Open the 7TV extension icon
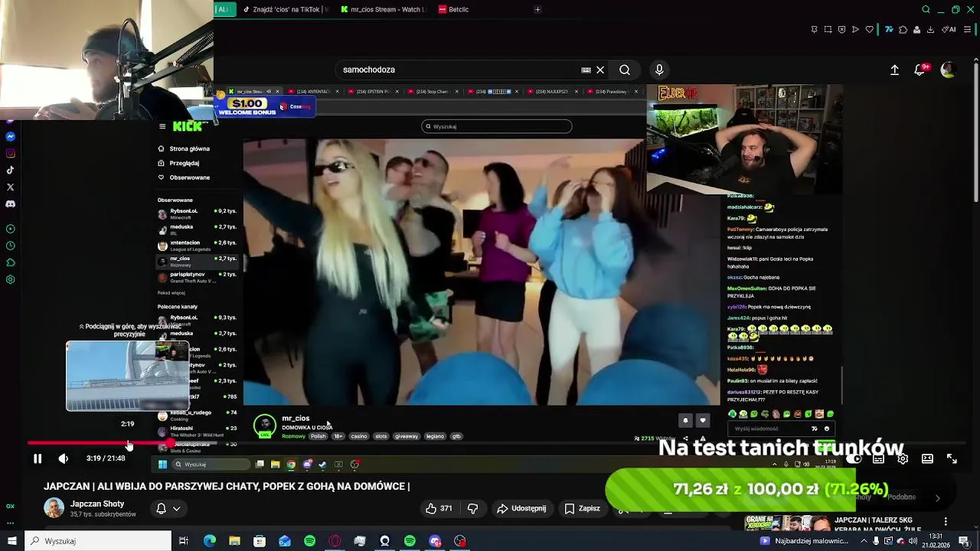Image resolution: width=980 pixels, height=551 pixels. point(889,30)
